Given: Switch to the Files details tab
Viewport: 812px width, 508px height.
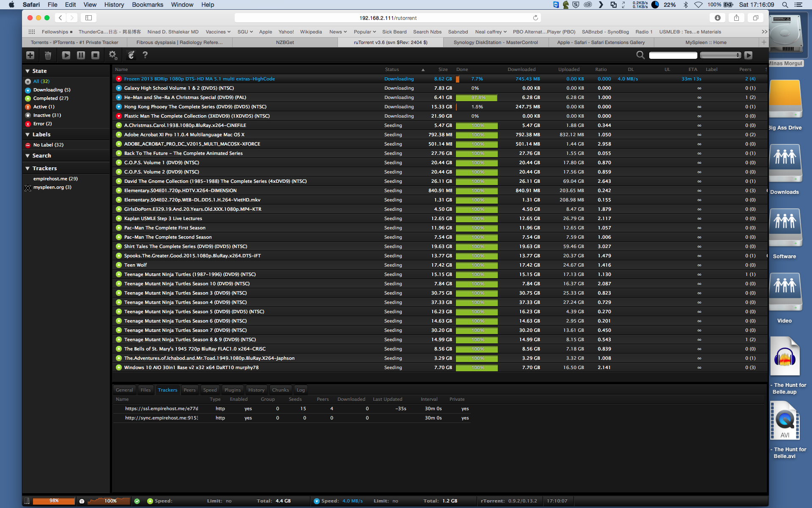Looking at the screenshot, I should click(x=145, y=390).
